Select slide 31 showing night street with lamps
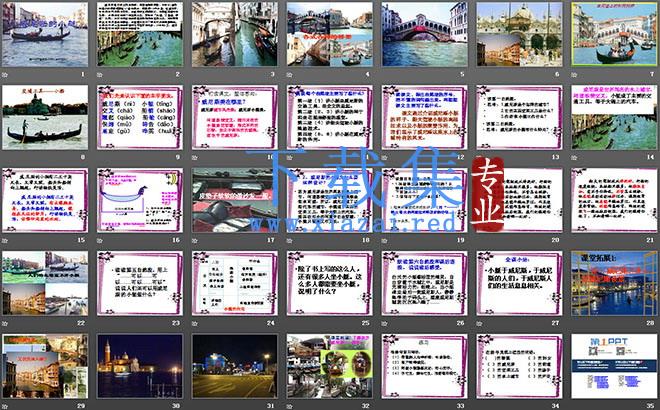The height and width of the screenshot is (410, 660). coord(235,366)
